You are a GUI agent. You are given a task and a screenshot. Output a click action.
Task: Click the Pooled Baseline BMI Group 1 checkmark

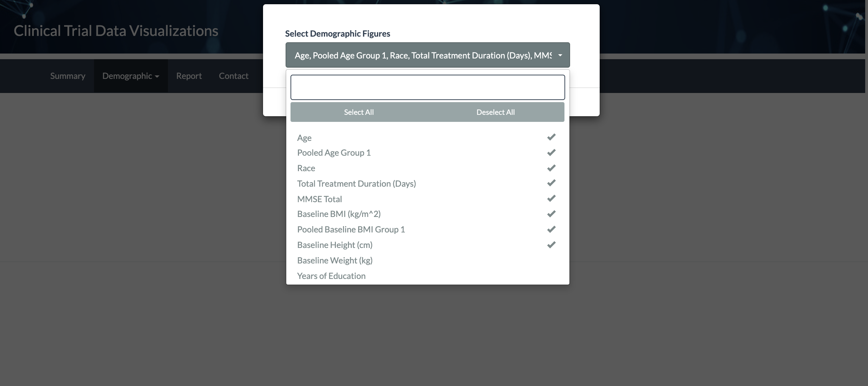(551, 229)
